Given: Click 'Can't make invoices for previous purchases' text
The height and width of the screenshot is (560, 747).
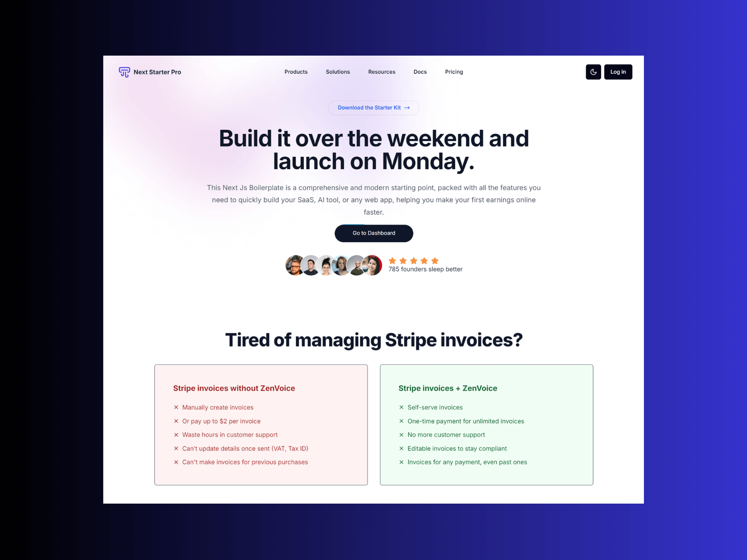Looking at the screenshot, I should 245,462.
